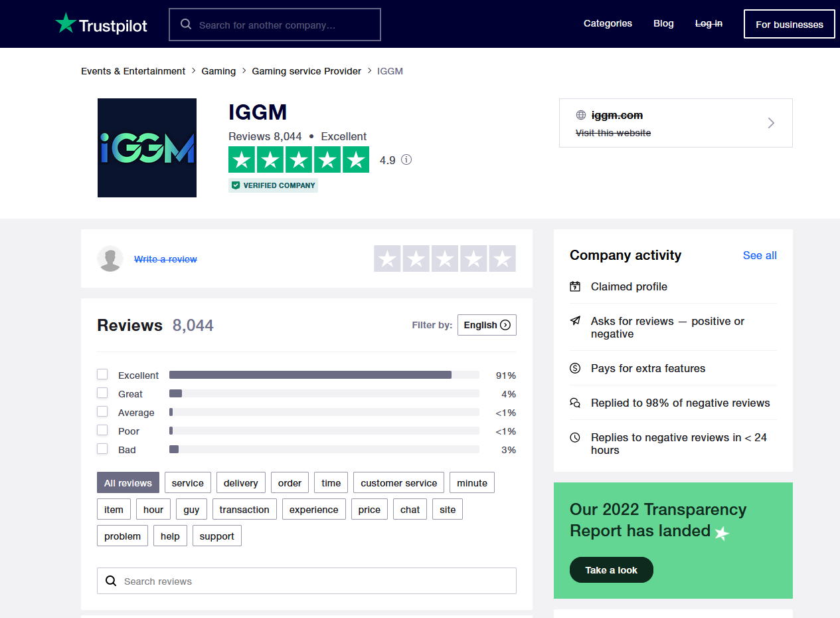The height and width of the screenshot is (618, 840).
Task: Click See all in Company activity
Action: [x=760, y=255]
